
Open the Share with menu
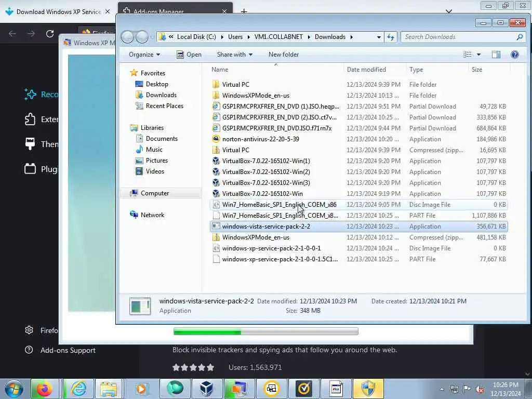(x=235, y=54)
